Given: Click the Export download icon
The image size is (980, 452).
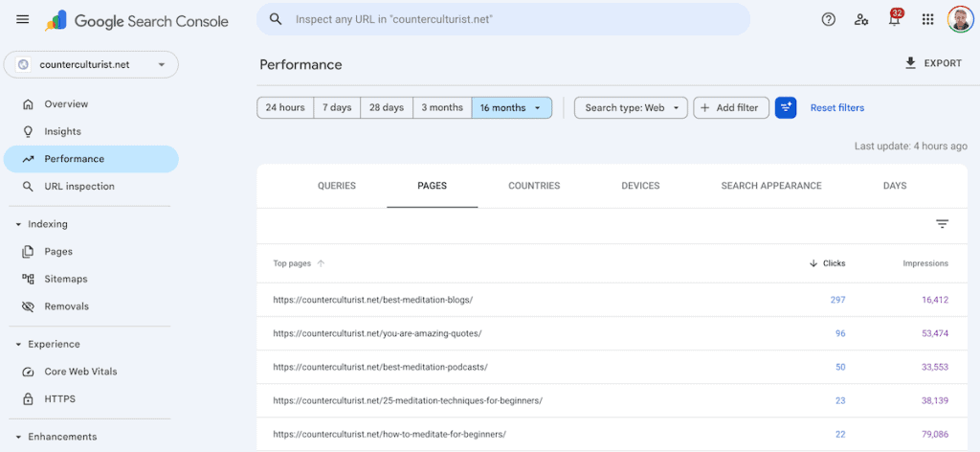Looking at the screenshot, I should 910,62.
